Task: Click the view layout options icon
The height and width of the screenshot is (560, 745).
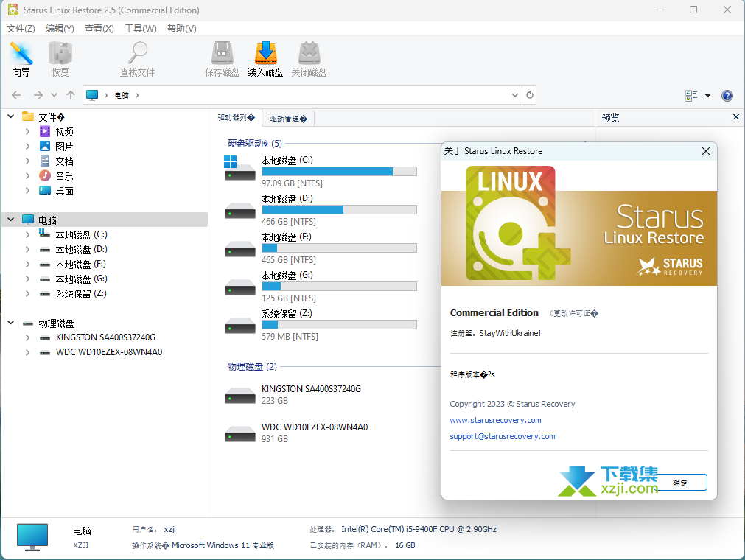Action: (691, 96)
